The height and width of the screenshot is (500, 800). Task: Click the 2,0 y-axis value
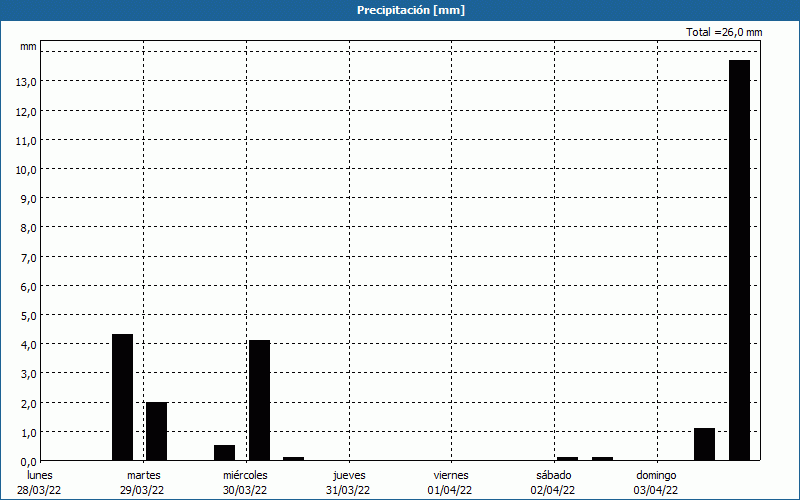(x=29, y=403)
